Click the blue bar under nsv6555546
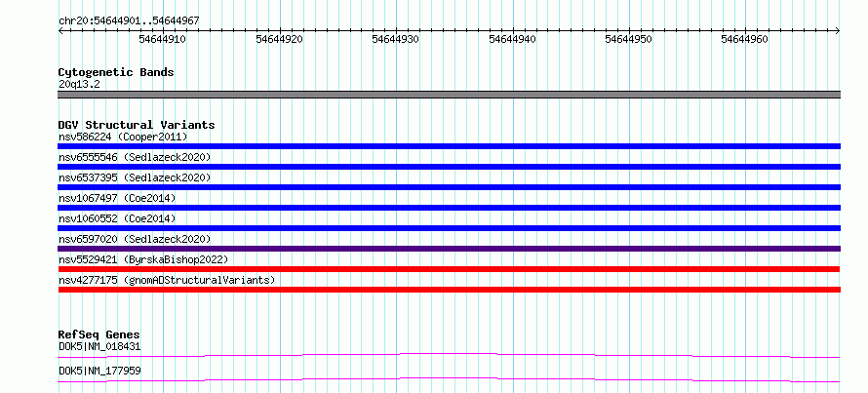This screenshot has height=393, width=868. pos(449,167)
